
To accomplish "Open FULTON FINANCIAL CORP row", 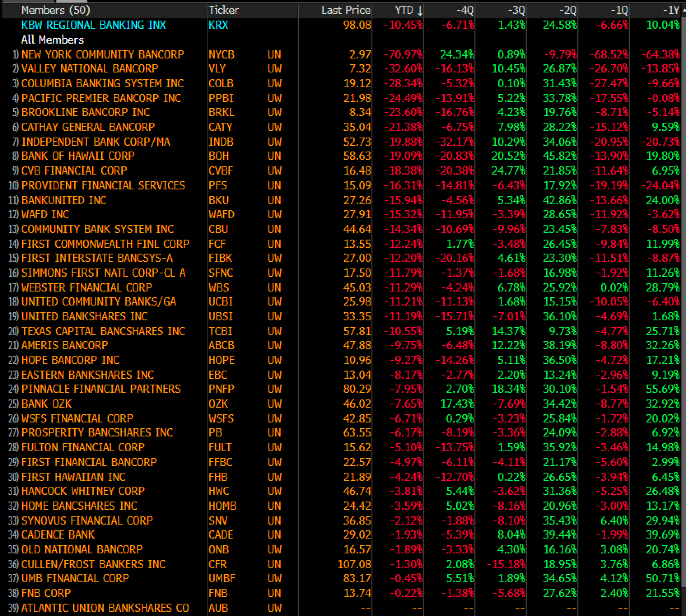I will pyautogui.click(x=342, y=448).
